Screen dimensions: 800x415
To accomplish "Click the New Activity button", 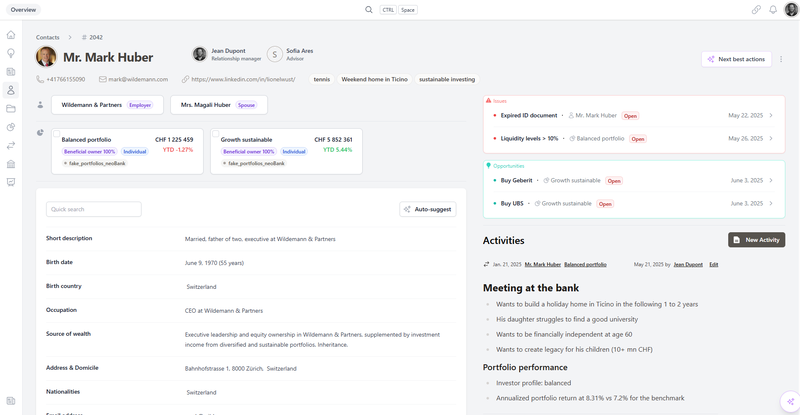I will pos(756,240).
